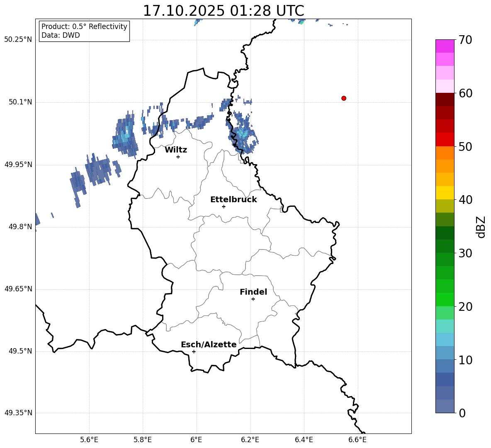This screenshot has height=448, width=491.
Task: Click the 49.8°N latitude label
Action: (x=20, y=227)
